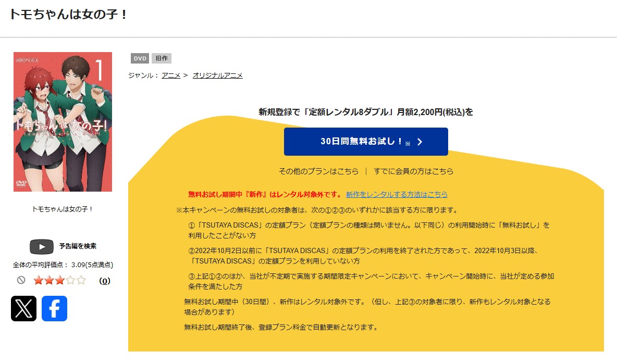Open the (0) review count link

click(105, 281)
